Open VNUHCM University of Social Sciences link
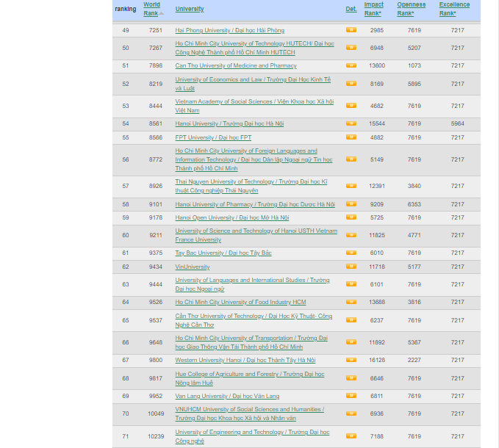Viewport: 499px width, 448px height. pyautogui.click(x=250, y=413)
